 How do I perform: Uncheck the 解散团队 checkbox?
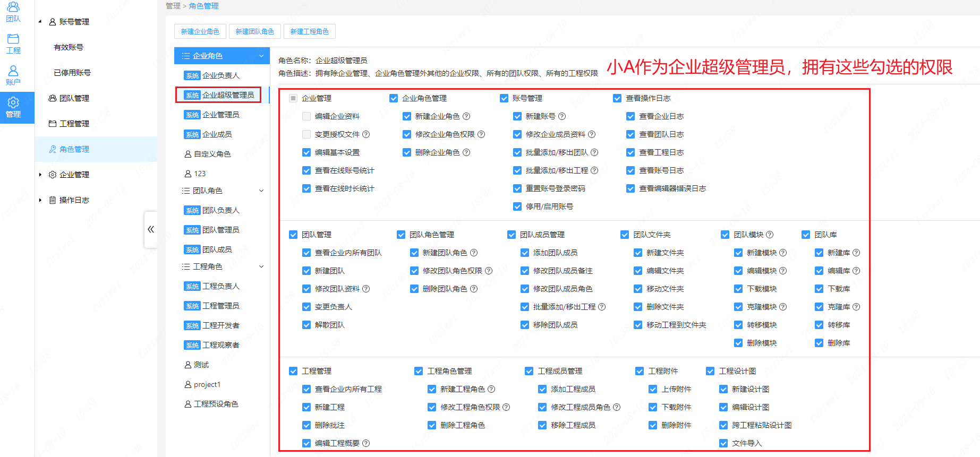click(x=306, y=325)
